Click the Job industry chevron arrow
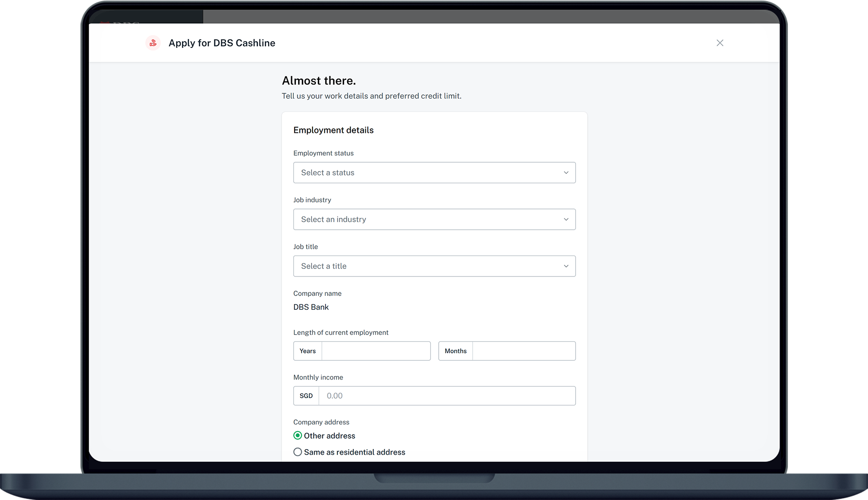Viewport: 868px width, 500px height. (x=566, y=220)
